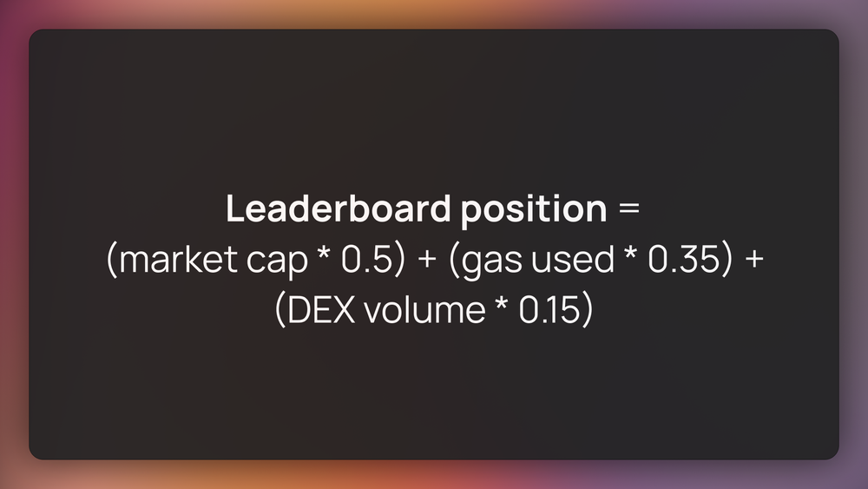
Task: Click the equals sign after Leaderboard position
Action: (x=628, y=210)
